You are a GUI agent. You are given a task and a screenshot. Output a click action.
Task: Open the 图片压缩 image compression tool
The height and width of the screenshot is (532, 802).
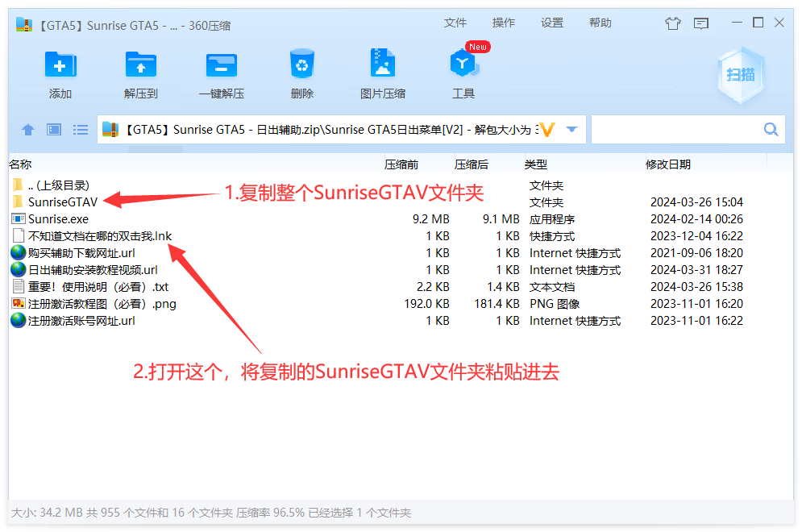pyautogui.click(x=382, y=73)
